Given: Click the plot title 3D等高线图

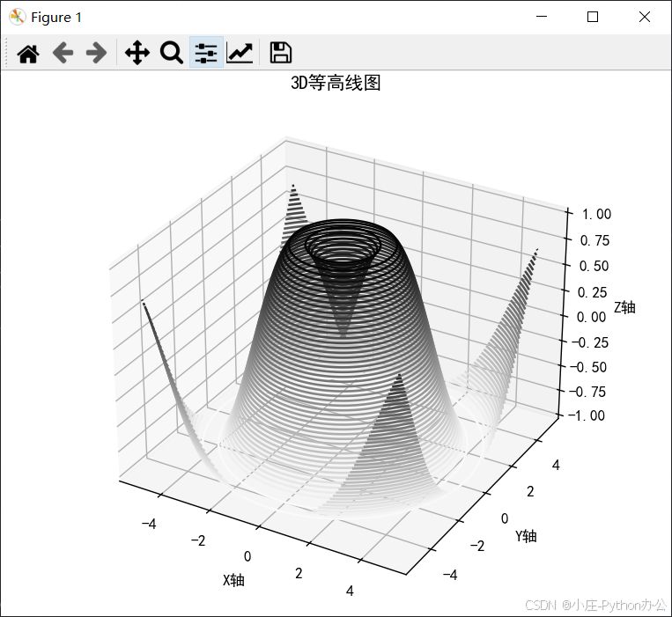Looking at the screenshot, I should (336, 83).
